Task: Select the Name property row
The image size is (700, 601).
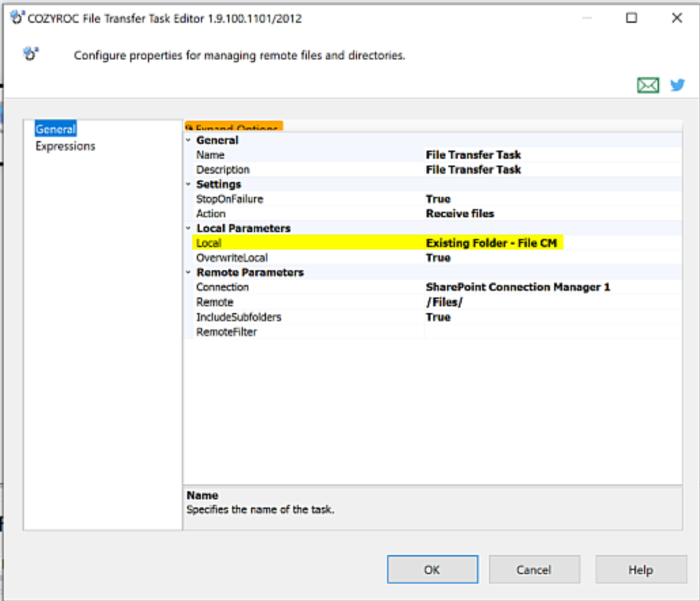Action: (210, 155)
